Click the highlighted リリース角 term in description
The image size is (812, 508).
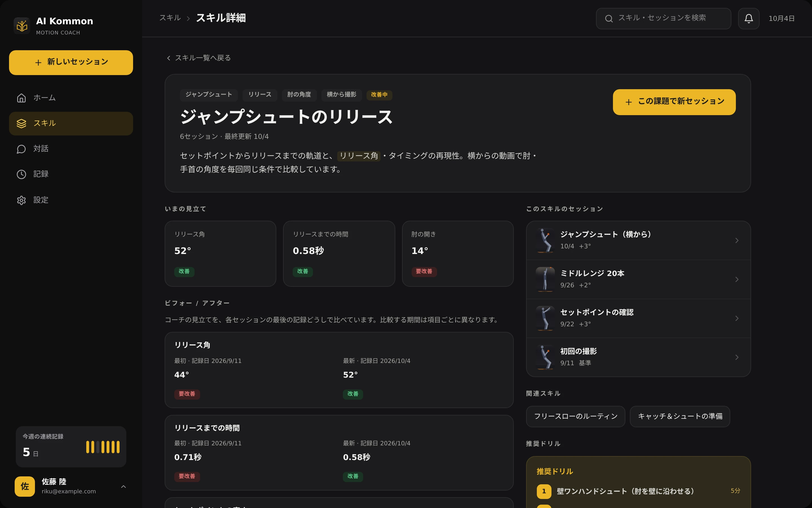pos(359,156)
